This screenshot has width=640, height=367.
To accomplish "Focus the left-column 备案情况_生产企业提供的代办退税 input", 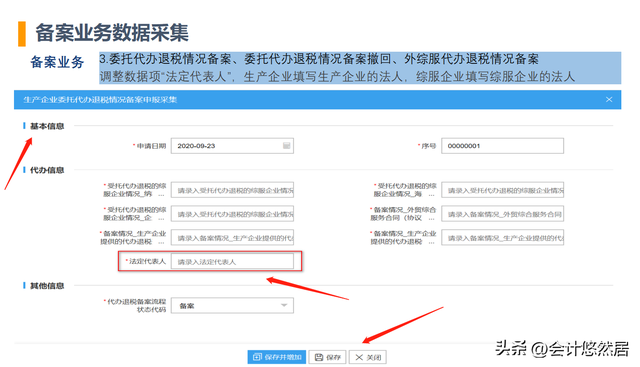I will [232, 238].
